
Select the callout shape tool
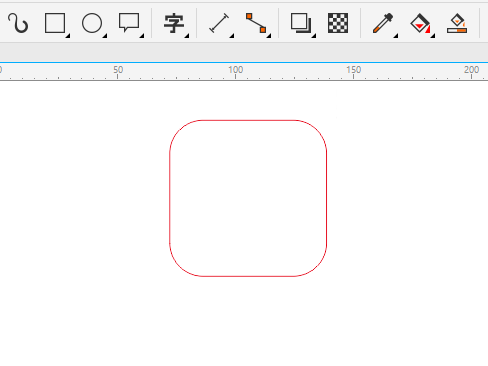coord(129,23)
